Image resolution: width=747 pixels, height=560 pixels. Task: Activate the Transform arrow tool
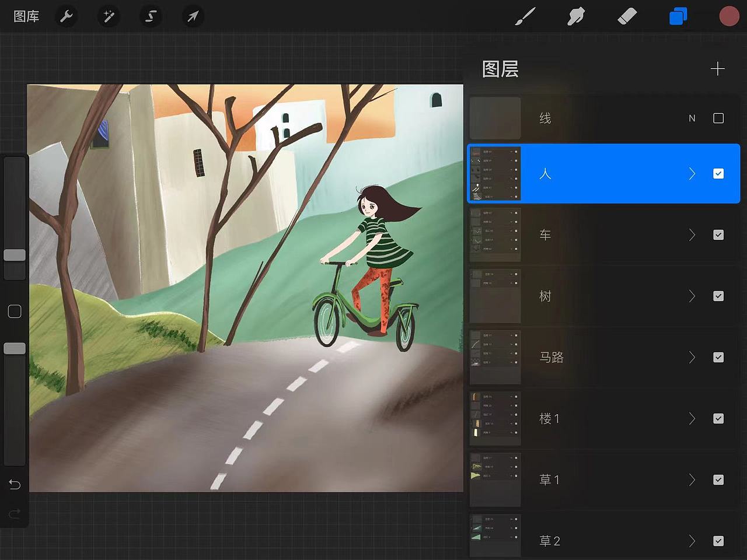pyautogui.click(x=193, y=16)
